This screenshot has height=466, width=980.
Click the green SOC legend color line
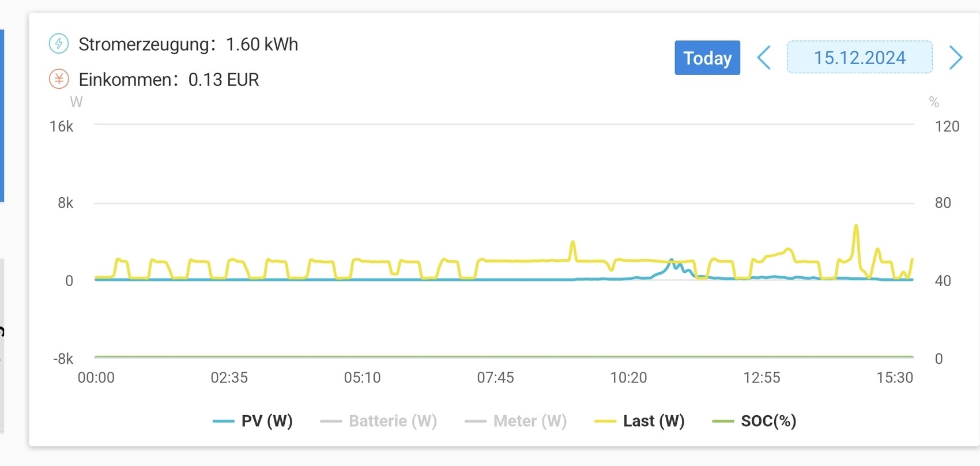[723, 421]
